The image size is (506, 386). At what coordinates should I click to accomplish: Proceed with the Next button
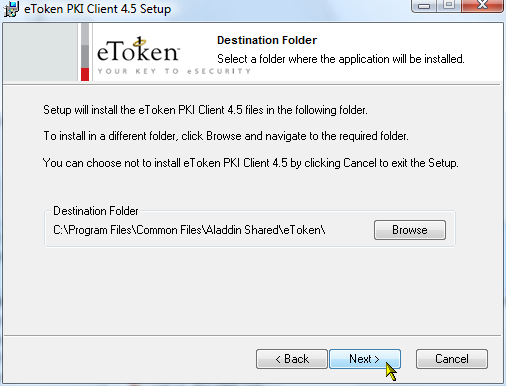coord(365,359)
